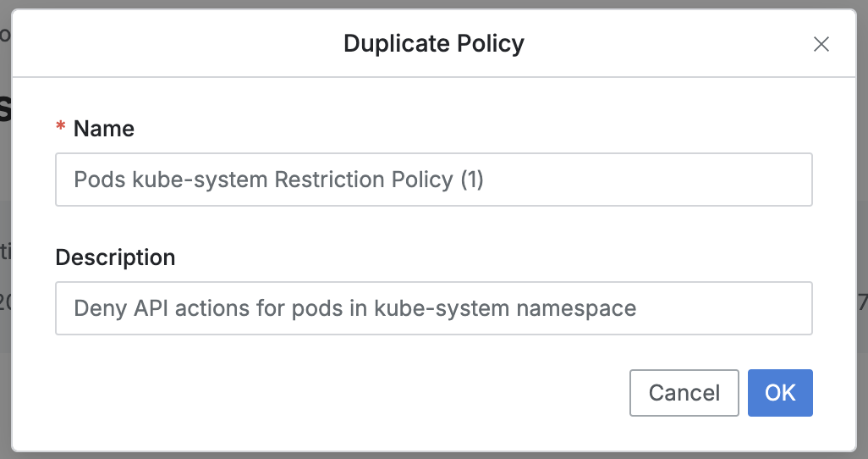The image size is (868, 459).
Task: Cancel the policy duplication
Action: point(684,393)
